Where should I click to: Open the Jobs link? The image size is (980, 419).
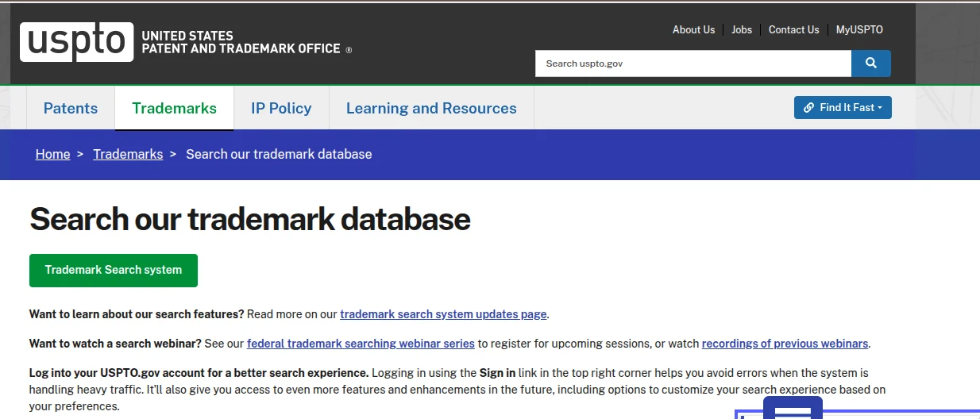(x=742, y=29)
